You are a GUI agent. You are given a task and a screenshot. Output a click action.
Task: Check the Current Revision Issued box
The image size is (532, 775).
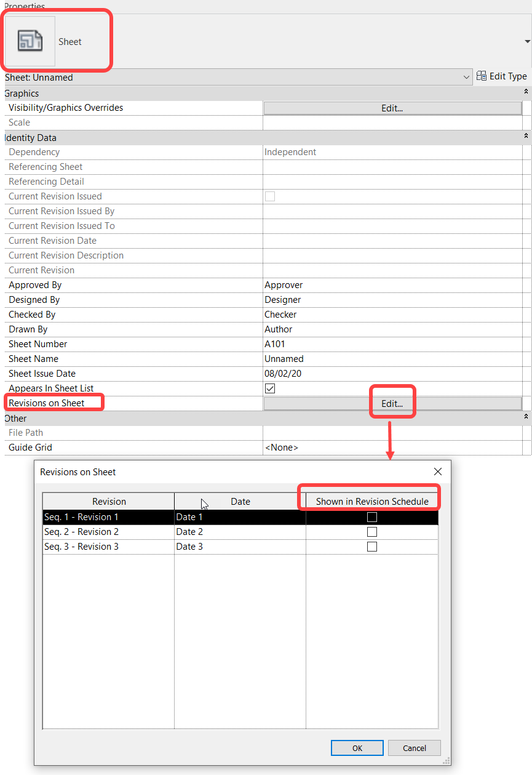(x=269, y=196)
